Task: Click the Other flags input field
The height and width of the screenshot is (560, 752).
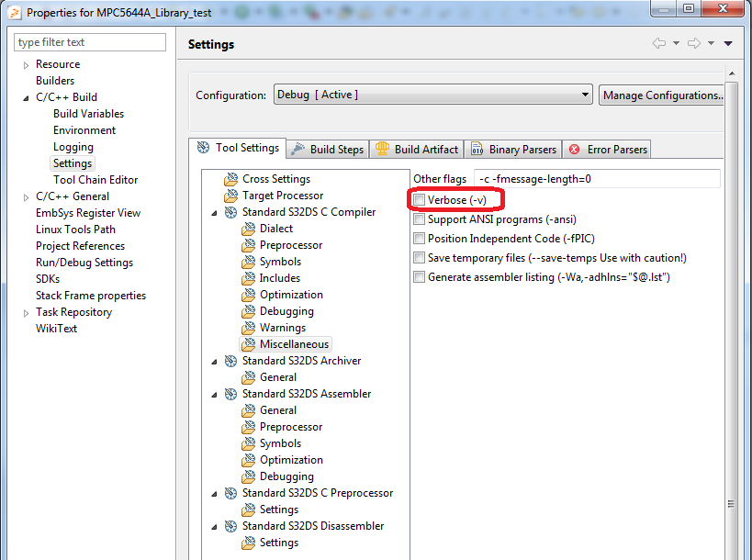Action: tap(597, 179)
